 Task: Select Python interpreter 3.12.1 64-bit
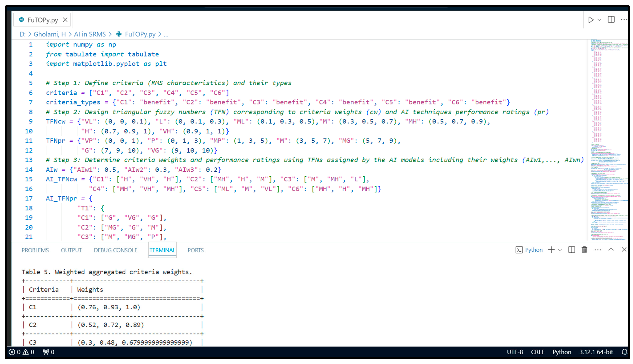pos(596,352)
